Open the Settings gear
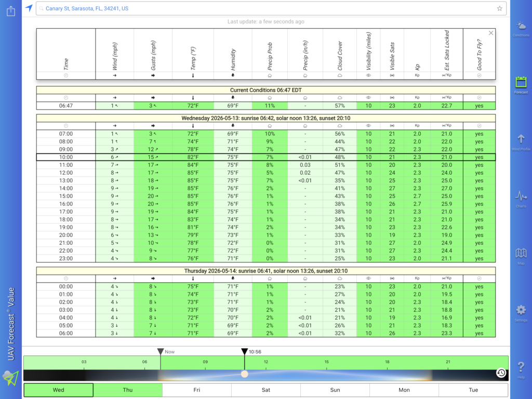The image size is (532, 399). (x=521, y=313)
